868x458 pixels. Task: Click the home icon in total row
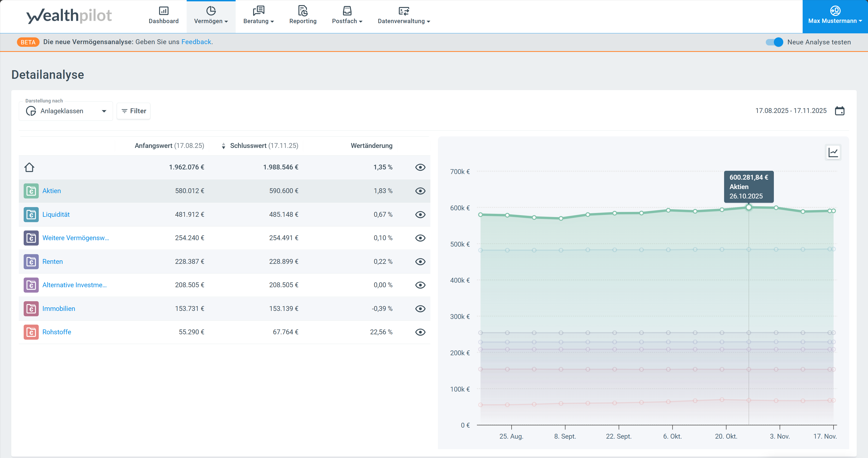[x=29, y=167]
